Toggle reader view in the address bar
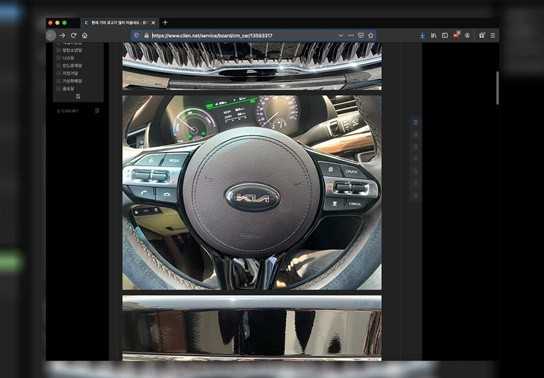544x378 pixels. 361,35
